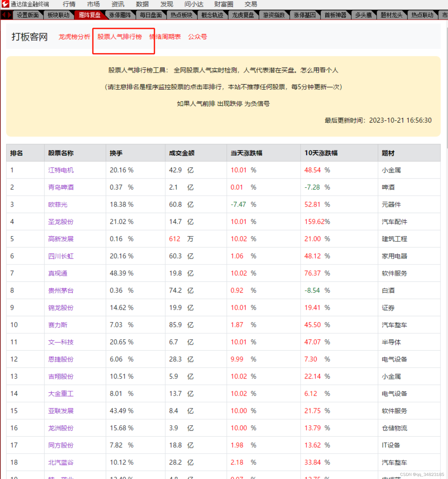
Task: Open stock 龙洲股份
Action: (x=61, y=428)
